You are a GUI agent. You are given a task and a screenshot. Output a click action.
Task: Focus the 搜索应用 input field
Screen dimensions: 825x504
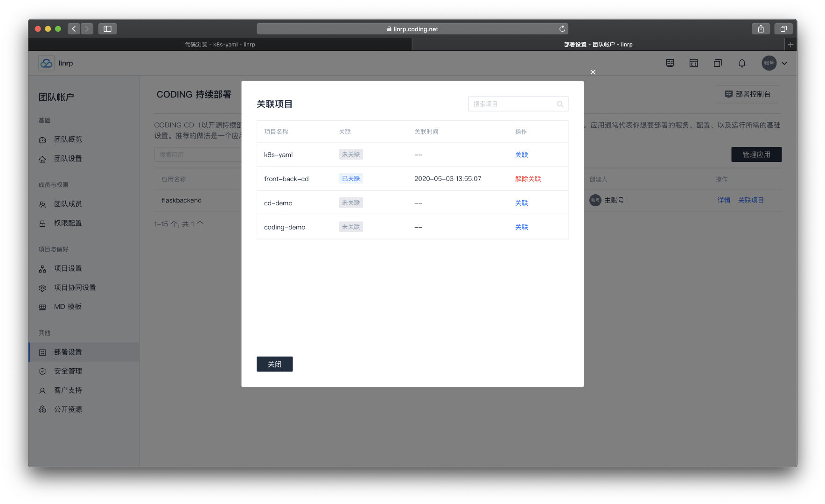click(x=198, y=154)
